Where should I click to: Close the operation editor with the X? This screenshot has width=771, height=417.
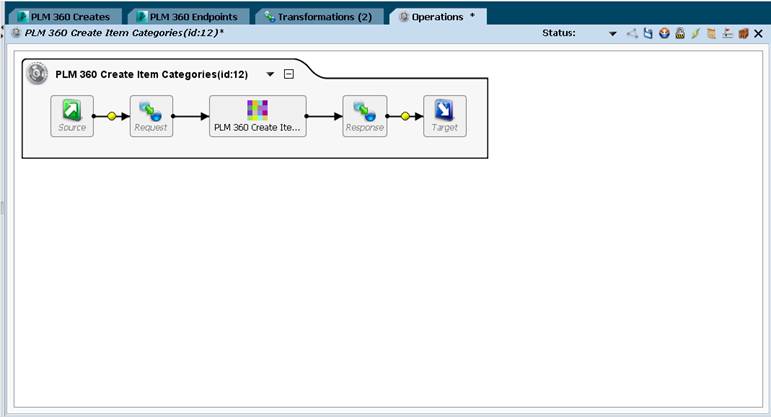pos(758,33)
